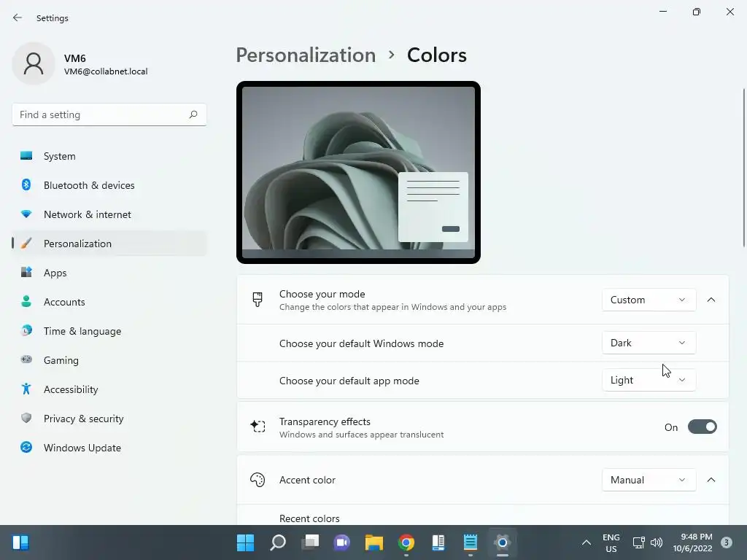Image resolution: width=747 pixels, height=560 pixels.
Task: Open the Accounts settings category
Action: pyautogui.click(x=109, y=302)
